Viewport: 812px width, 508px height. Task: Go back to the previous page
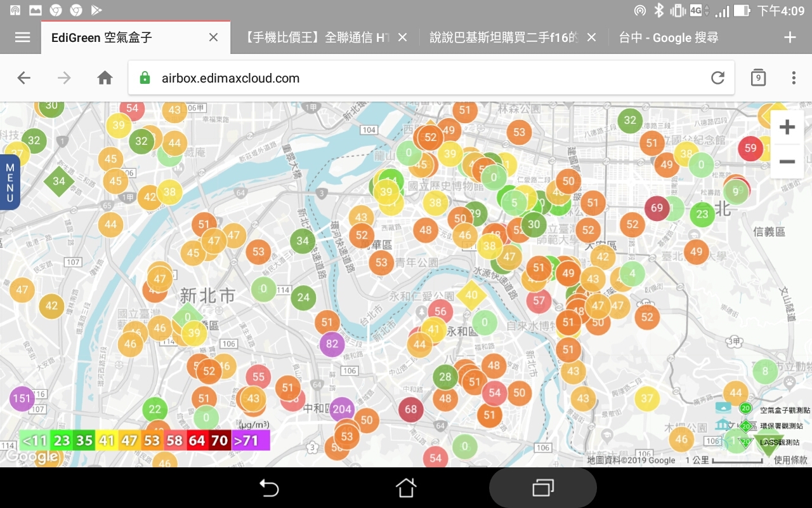(23, 78)
